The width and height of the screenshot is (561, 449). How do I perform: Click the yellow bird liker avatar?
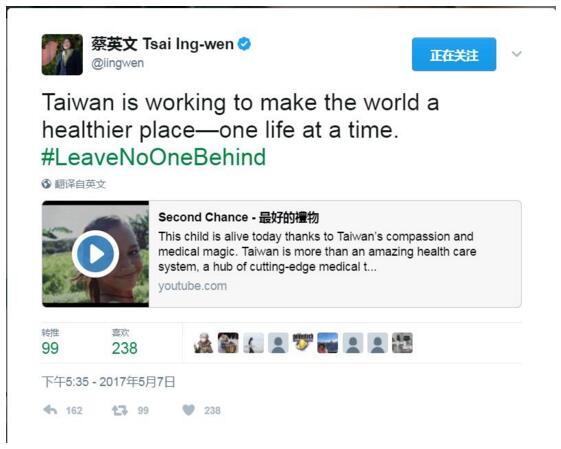tap(303, 343)
